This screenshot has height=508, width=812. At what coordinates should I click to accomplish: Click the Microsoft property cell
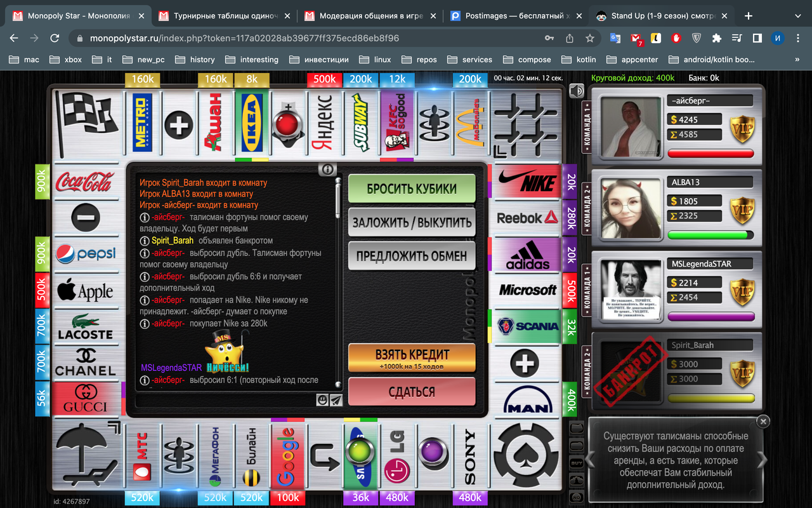pos(527,290)
